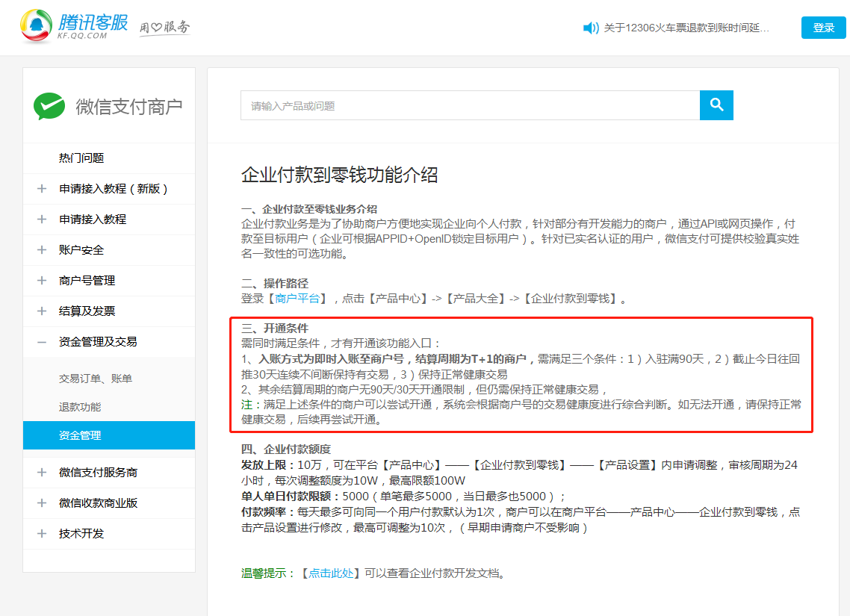Expand 申请接入教程（新版）with plus icon
Screen dimensions: 850x616
click(x=42, y=189)
